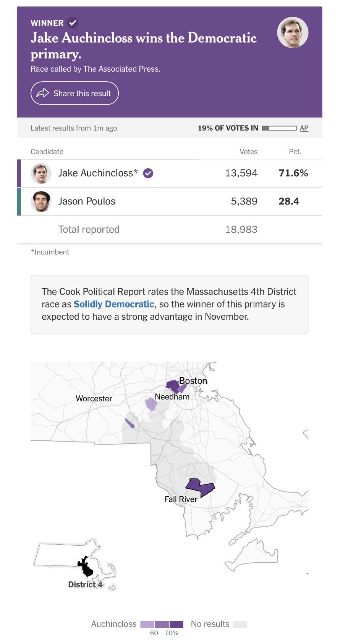343x644 pixels.
Task: Open the Solidly Democratic rating link
Action: coord(114,304)
